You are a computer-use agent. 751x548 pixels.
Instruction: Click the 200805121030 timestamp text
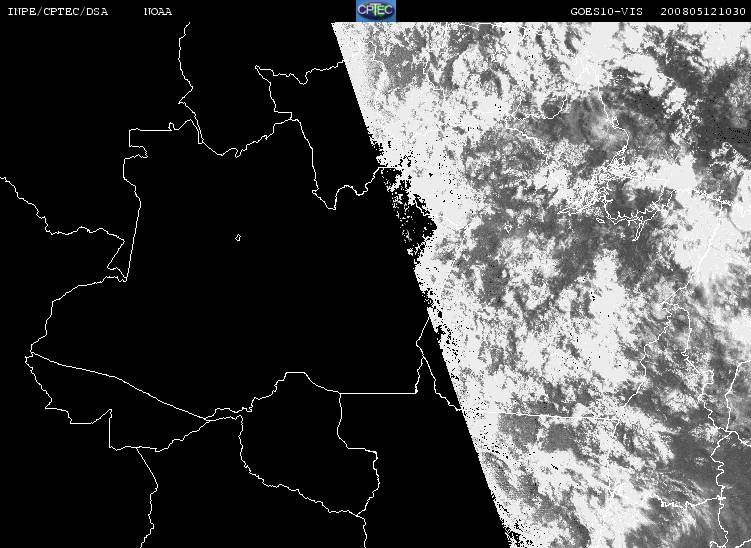point(703,11)
